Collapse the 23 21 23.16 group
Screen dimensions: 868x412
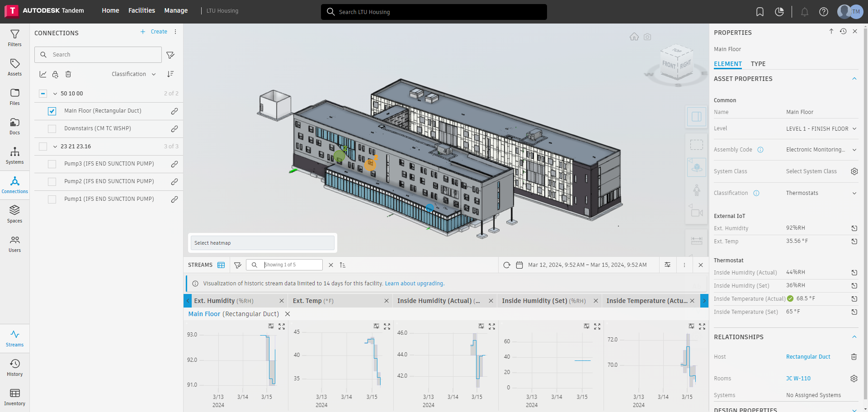(x=55, y=147)
